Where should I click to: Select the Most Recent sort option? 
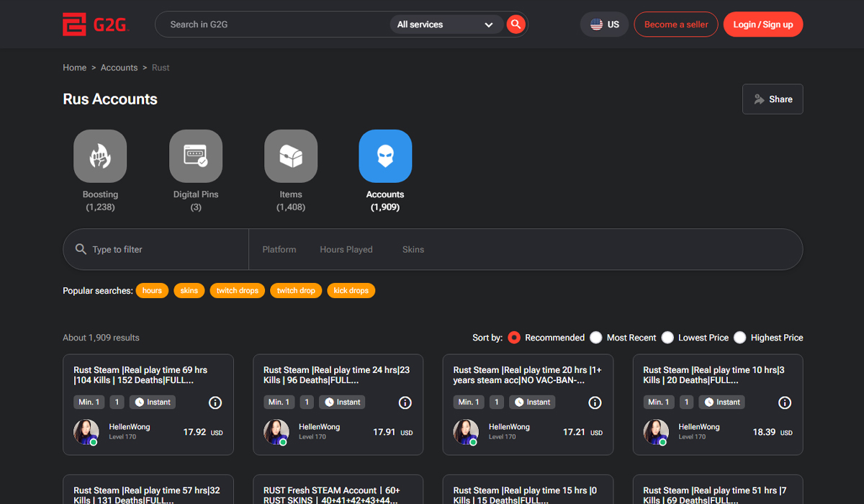click(595, 337)
